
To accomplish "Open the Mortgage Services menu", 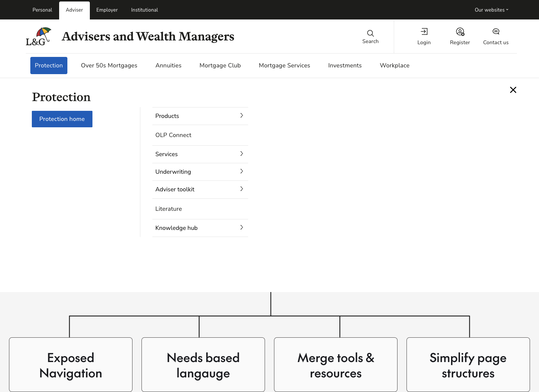I will [284, 66].
